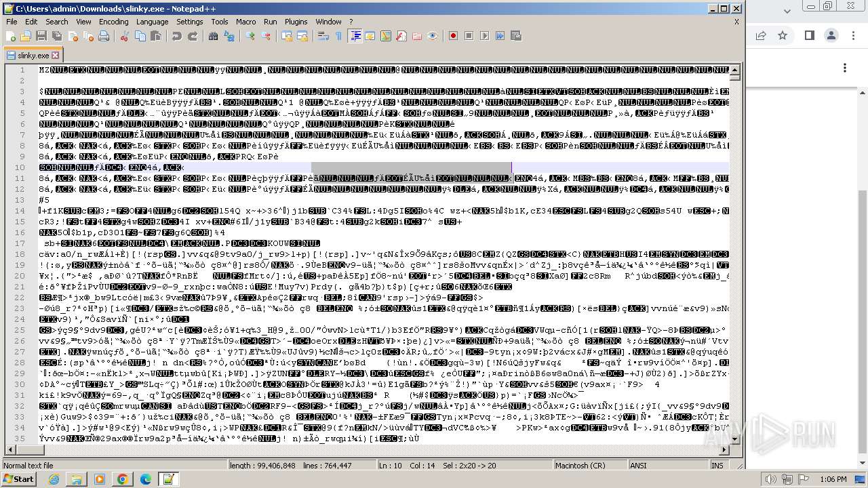Click the vertical scrollbar down arrow
The height and width of the screenshot is (488, 868).
[x=734, y=441]
